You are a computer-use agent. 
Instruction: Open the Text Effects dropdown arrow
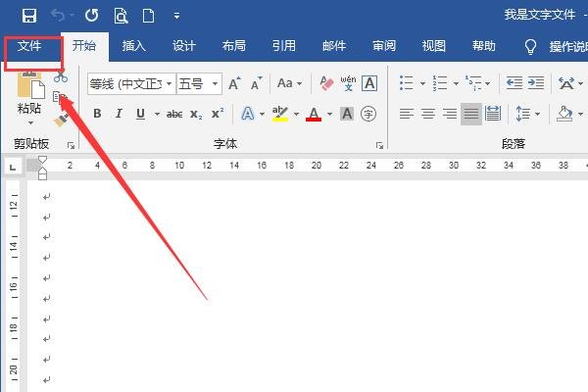(x=262, y=114)
